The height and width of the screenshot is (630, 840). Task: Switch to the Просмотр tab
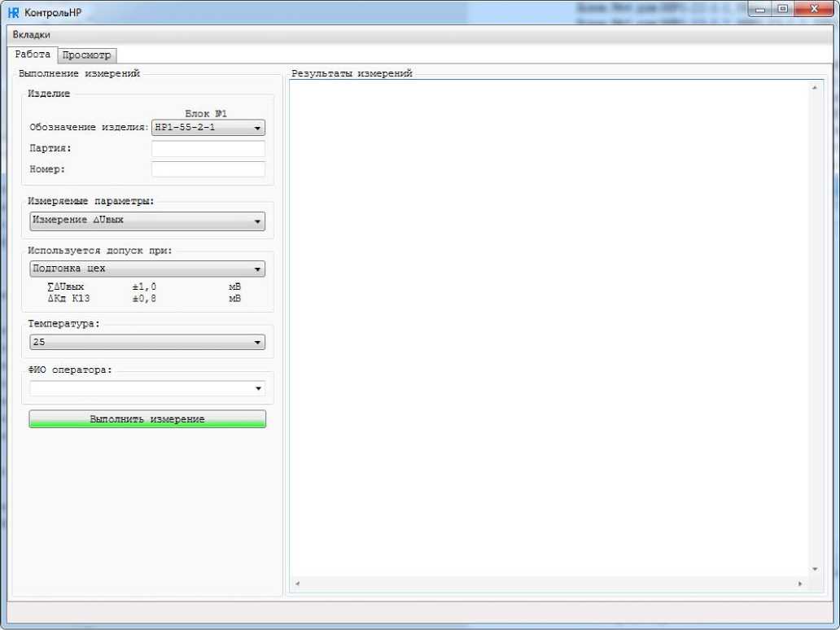(x=87, y=55)
